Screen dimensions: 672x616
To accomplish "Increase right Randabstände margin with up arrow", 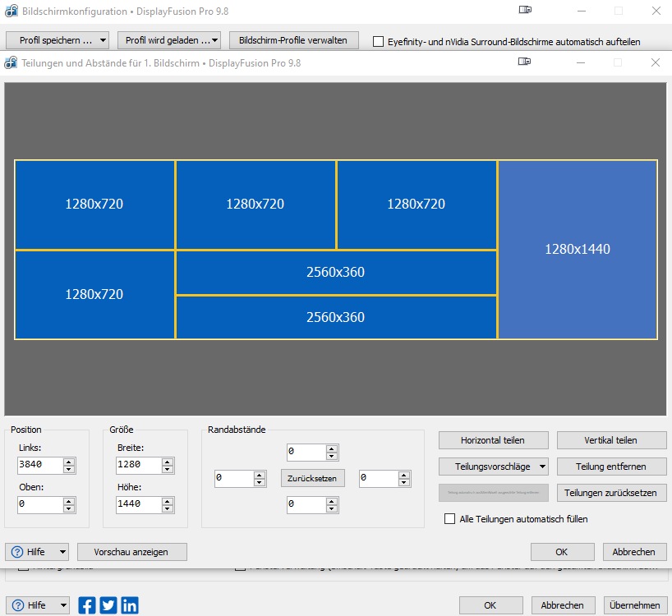I will tap(404, 475).
